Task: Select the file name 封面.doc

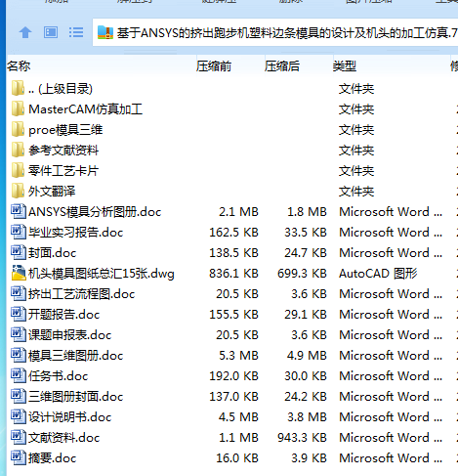Action: [53, 253]
